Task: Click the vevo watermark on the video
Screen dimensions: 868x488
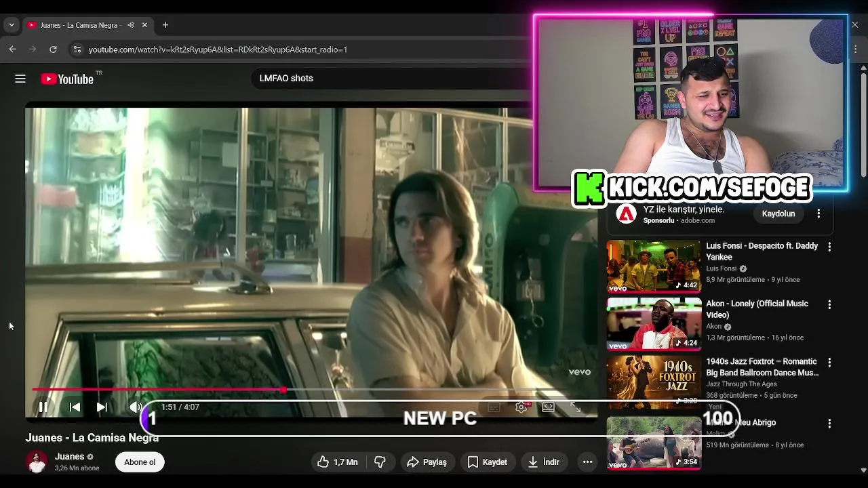Action: [x=579, y=372]
